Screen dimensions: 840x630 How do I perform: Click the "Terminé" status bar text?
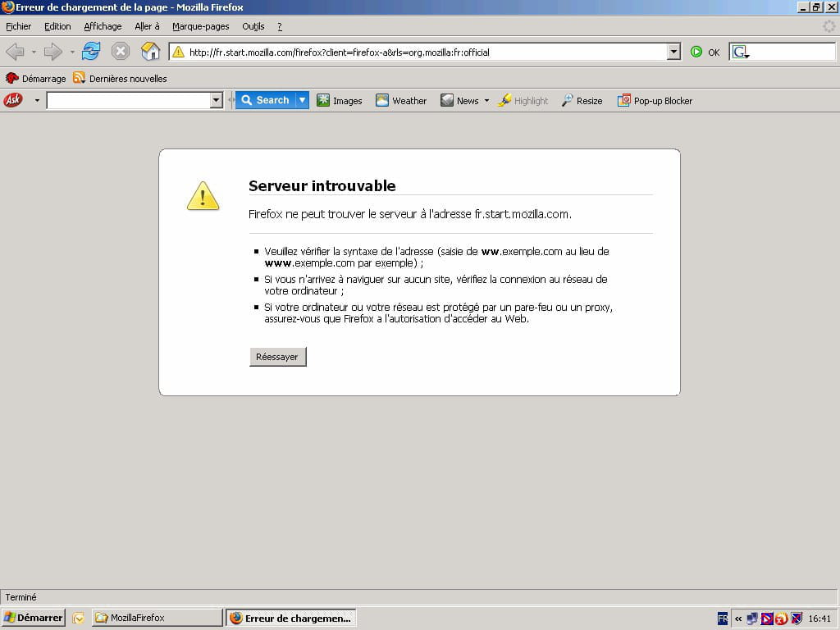(x=21, y=597)
